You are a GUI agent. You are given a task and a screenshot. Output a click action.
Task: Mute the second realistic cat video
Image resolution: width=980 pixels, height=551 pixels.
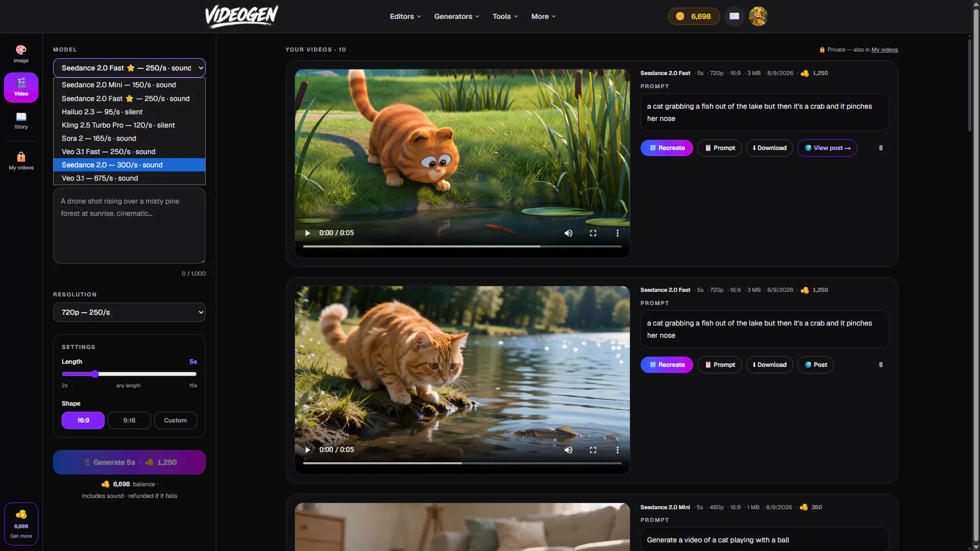pos(568,450)
